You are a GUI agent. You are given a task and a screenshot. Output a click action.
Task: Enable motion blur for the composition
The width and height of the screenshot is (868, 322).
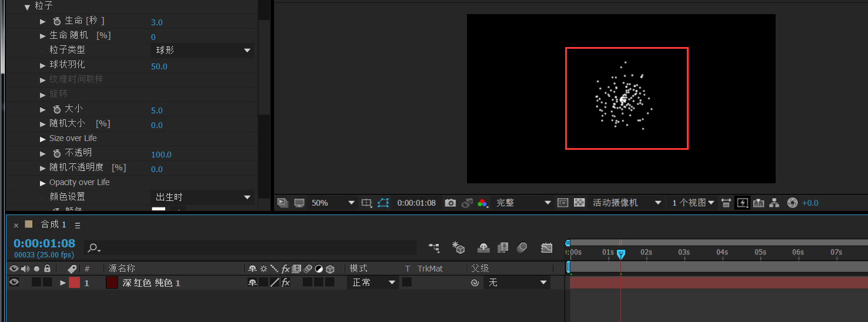(522, 248)
